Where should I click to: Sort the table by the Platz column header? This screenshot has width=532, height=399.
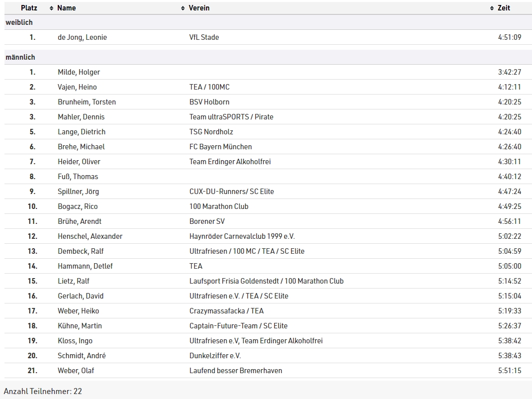(x=29, y=8)
